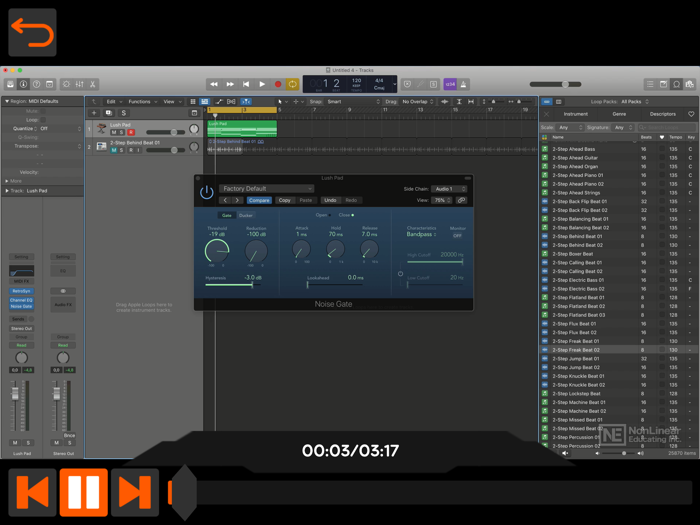700x525 pixels.
Task: Unmute the 2-Step Behind Beat 01 track
Action: (114, 150)
